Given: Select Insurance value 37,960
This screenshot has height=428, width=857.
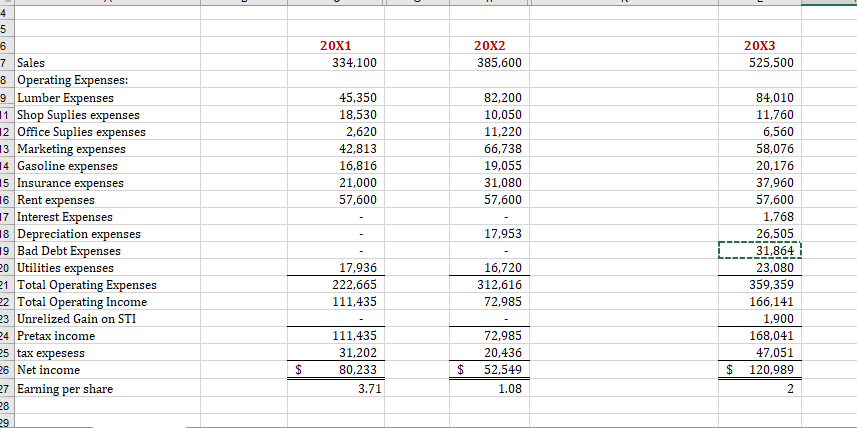Looking at the screenshot, I should point(759,183).
